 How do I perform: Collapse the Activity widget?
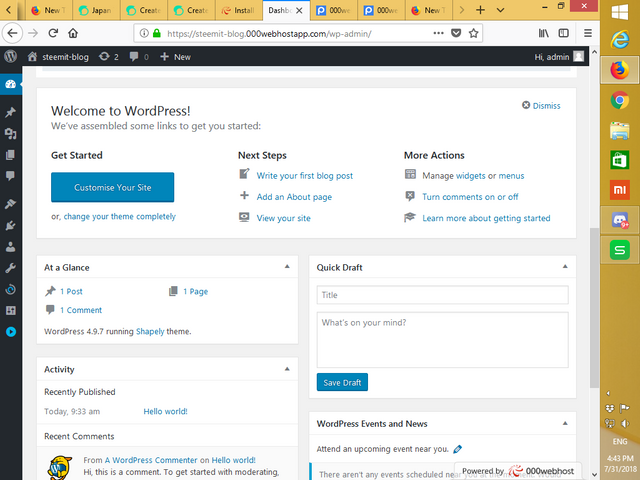(x=287, y=369)
